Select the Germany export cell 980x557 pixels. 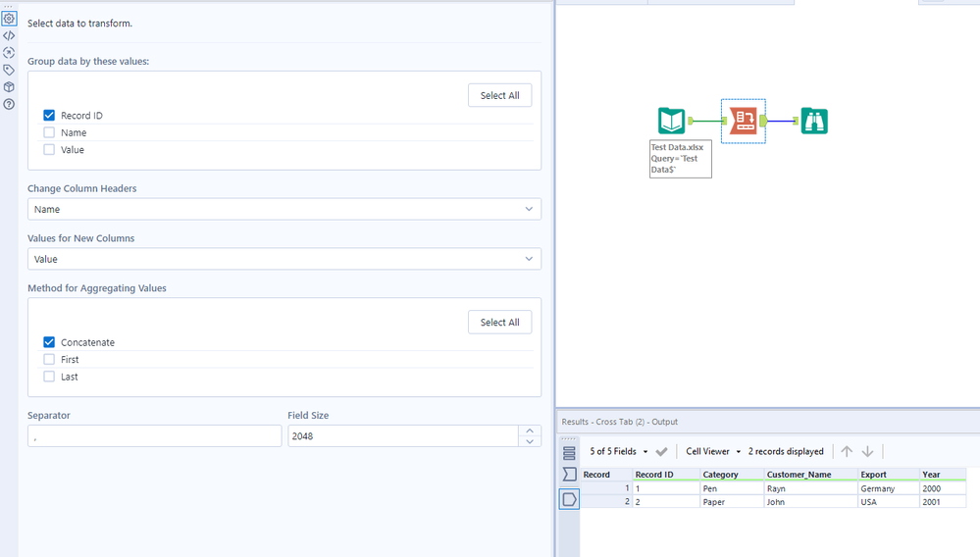tap(889, 488)
